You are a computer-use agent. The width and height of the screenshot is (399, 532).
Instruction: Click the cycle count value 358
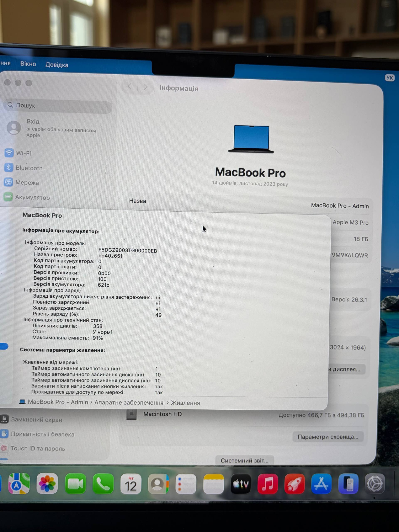(98, 326)
